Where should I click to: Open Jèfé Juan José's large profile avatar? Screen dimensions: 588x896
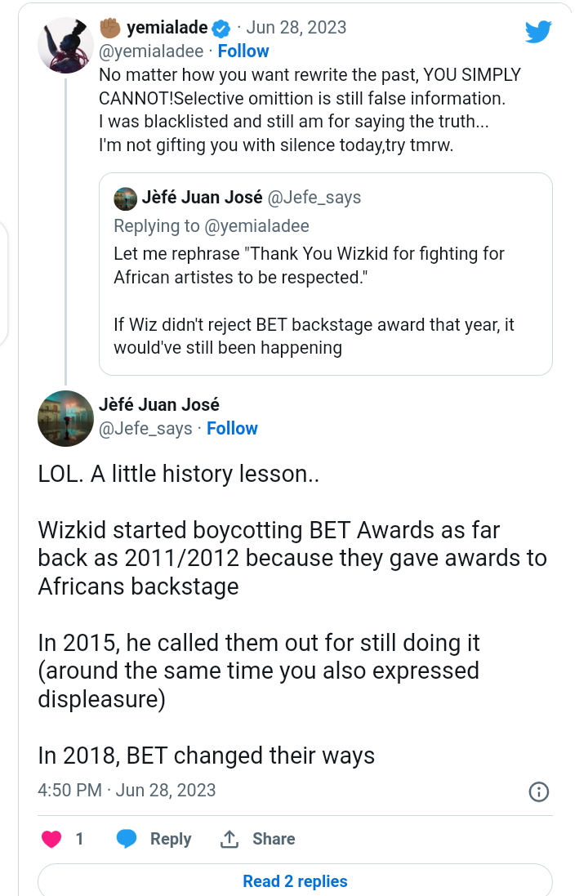coord(65,418)
